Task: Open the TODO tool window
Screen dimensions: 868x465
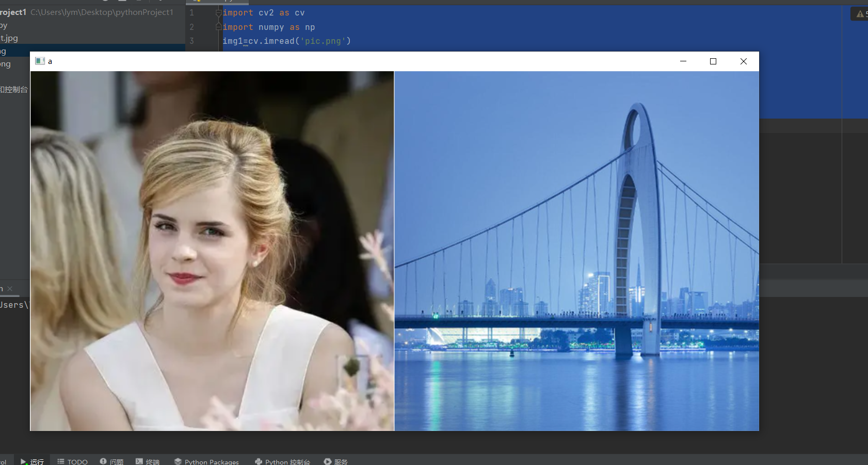Action: point(72,461)
